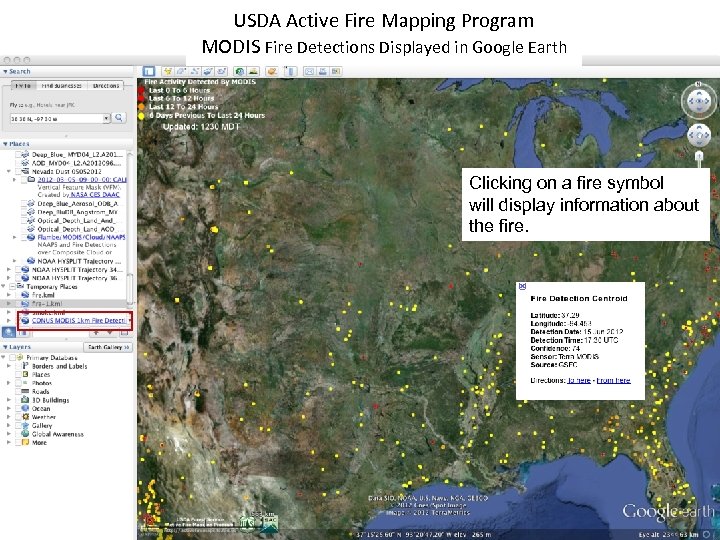
Task: Open the Print toolbar icon
Action: (323, 71)
